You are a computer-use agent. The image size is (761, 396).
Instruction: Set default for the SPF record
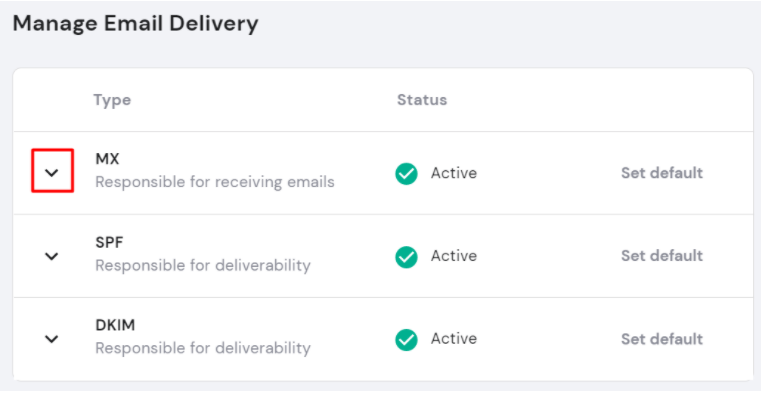tap(662, 256)
